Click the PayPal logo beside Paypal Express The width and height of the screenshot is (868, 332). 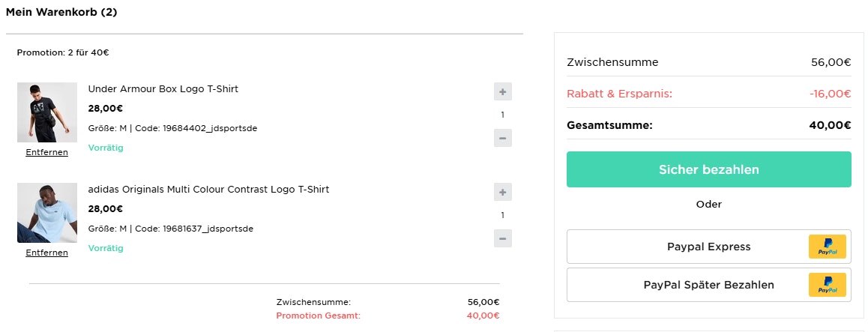click(827, 247)
